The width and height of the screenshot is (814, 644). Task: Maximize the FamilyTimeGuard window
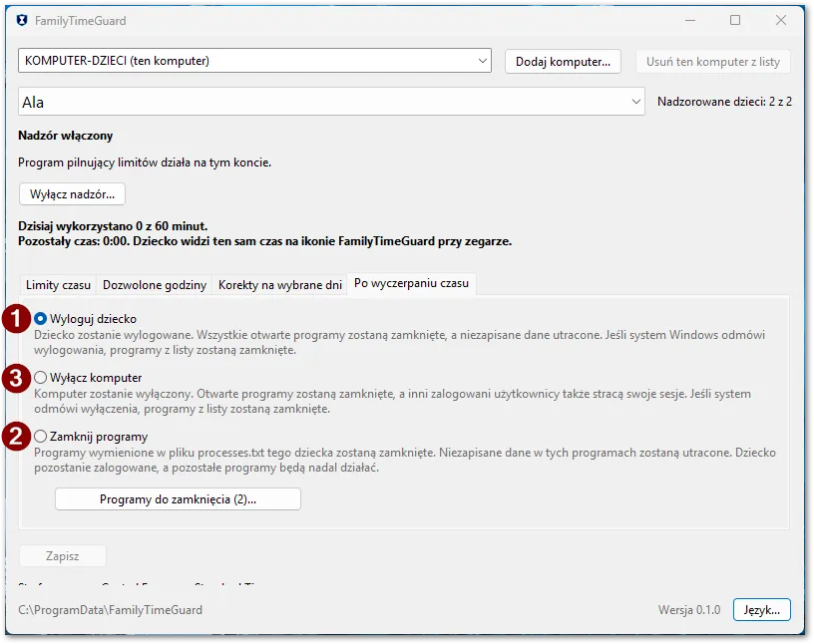735,21
